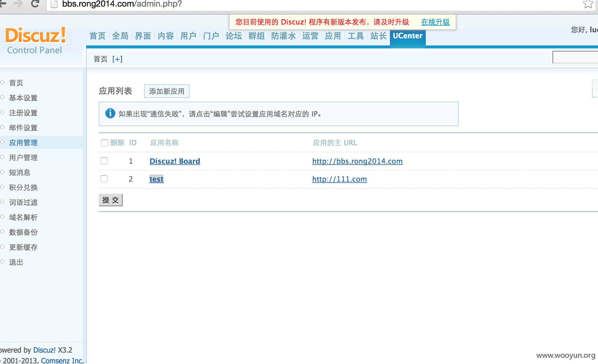Viewport: 598px width, 364px height.
Task: Select 用户管理 in the left sidebar
Action: (x=23, y=157)
